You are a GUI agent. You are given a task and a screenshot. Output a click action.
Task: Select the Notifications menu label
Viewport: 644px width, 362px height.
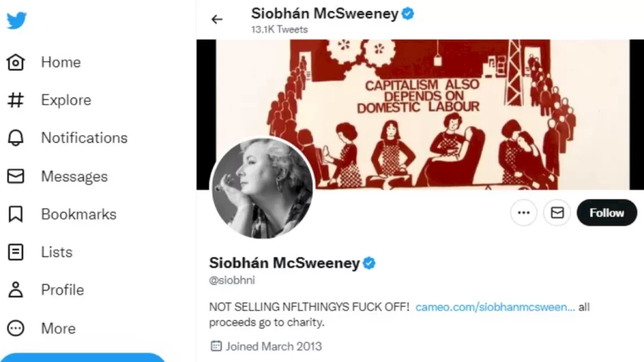pos(84,138)
